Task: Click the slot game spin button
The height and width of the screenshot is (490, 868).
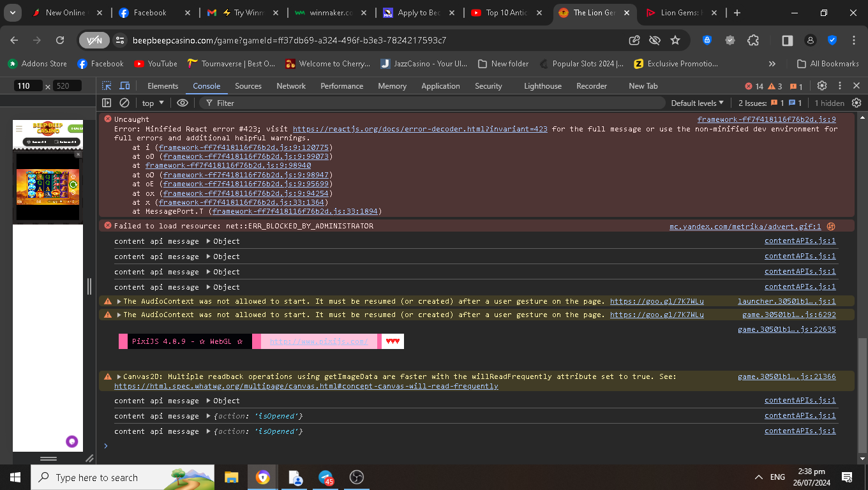Action: [73, 185]
